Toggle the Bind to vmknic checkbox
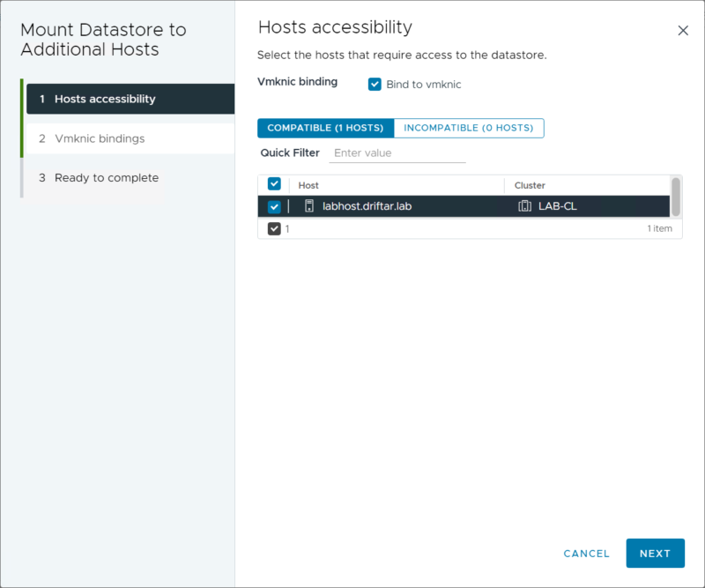The height and width of the screenshot is (588, 705). click(x=375, y=85)
